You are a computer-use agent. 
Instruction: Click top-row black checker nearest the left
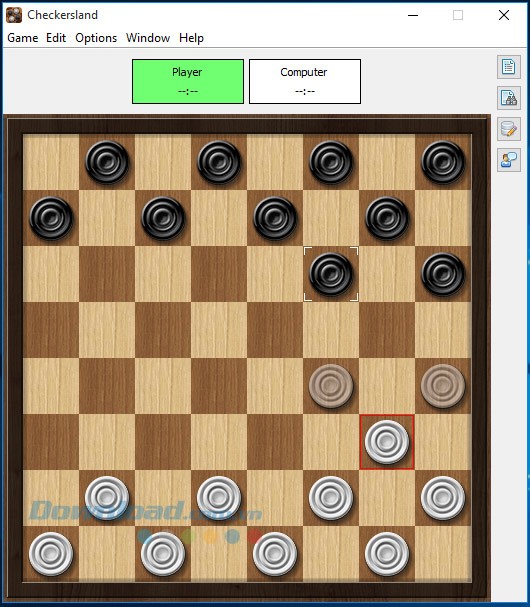coord(107,162)
